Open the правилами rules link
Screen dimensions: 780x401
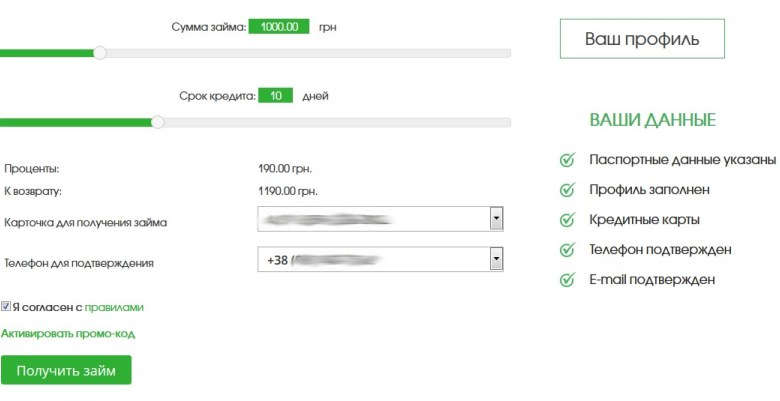click(114, 308)
